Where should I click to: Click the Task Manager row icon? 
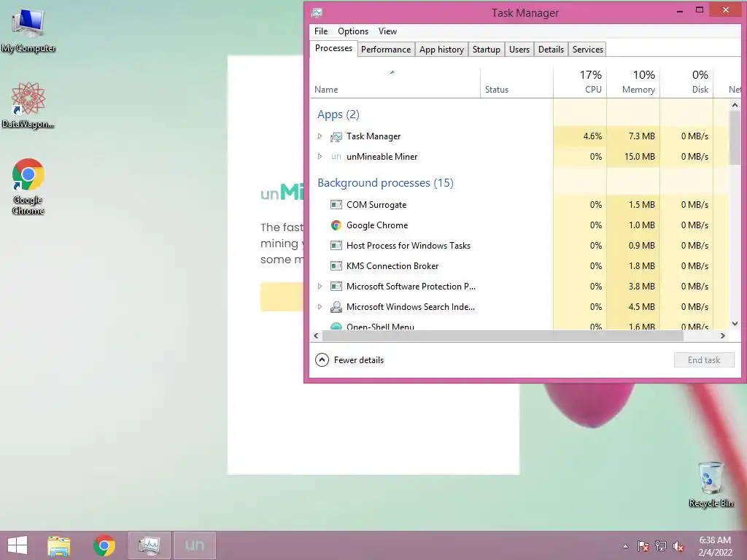(336, 136)
